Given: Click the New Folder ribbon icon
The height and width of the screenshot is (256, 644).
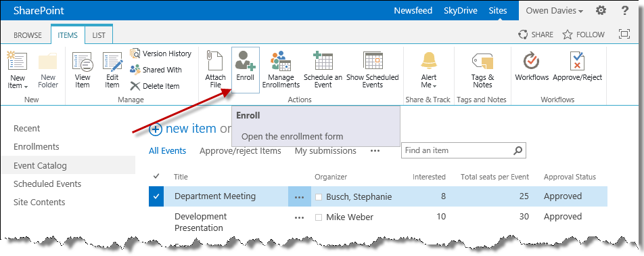Looking at the screenshot, I should click(x=48, y=62).
